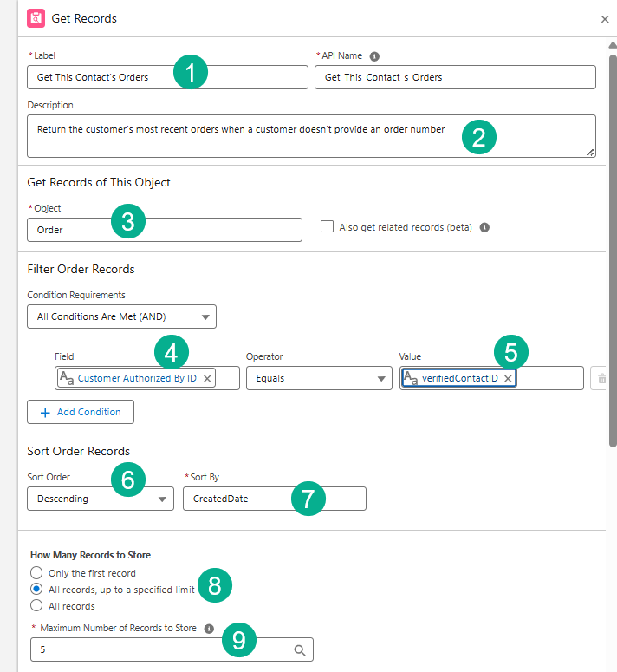Click info icon beside Also get related records
Viewport: 617px width, 672px height.
point(484,228)
